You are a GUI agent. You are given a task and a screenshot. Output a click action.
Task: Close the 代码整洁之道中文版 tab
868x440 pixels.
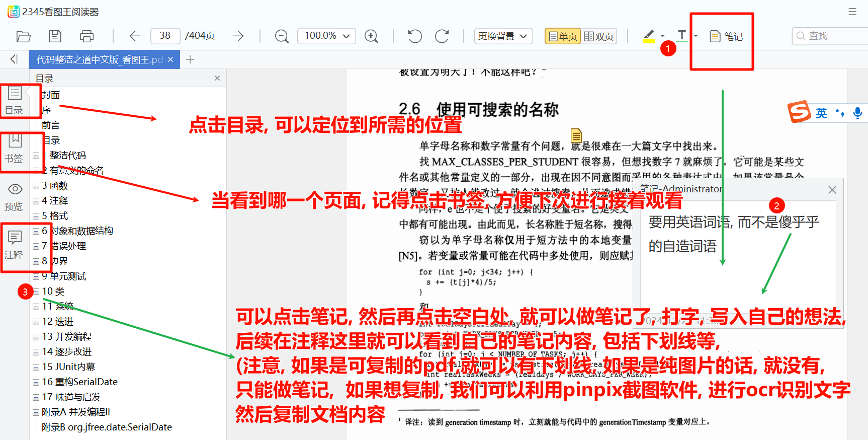coord(170,59)
